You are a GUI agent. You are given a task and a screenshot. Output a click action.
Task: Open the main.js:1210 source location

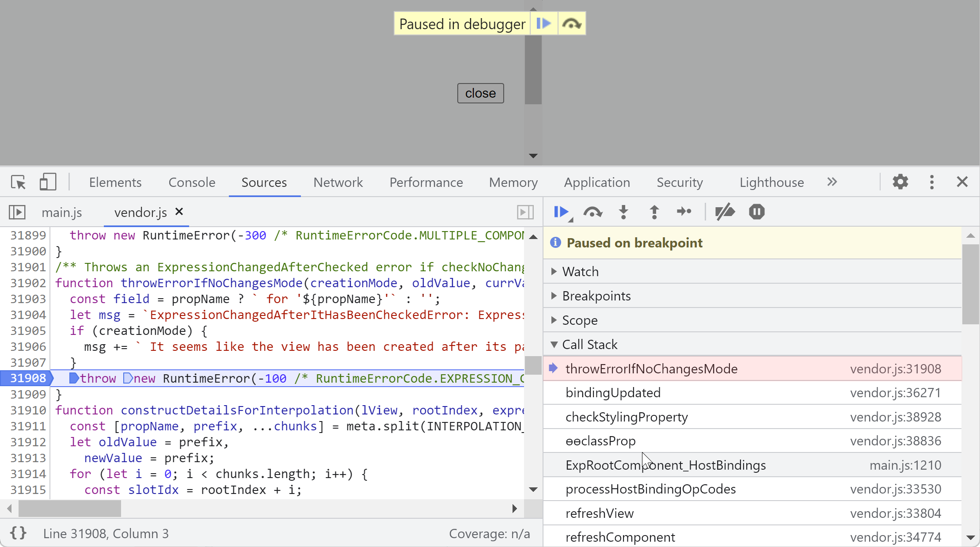[x=905, y=465]
